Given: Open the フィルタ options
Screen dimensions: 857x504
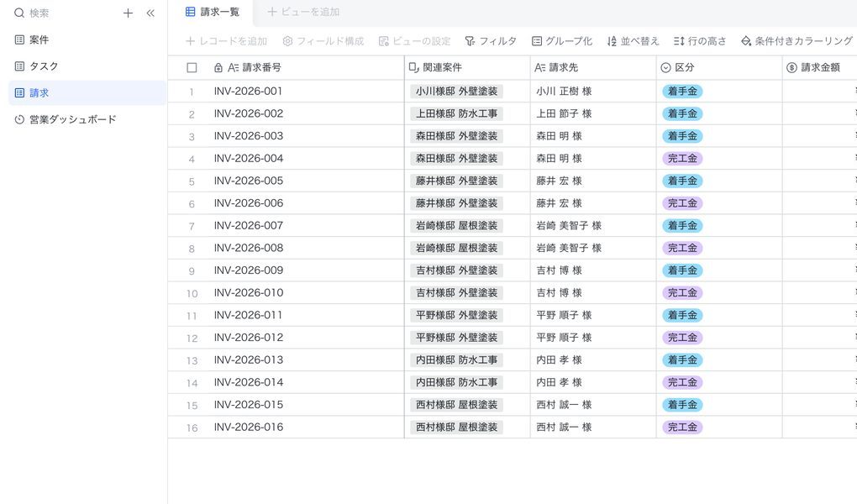Looking at the screenshot, I should click(491, 41).
